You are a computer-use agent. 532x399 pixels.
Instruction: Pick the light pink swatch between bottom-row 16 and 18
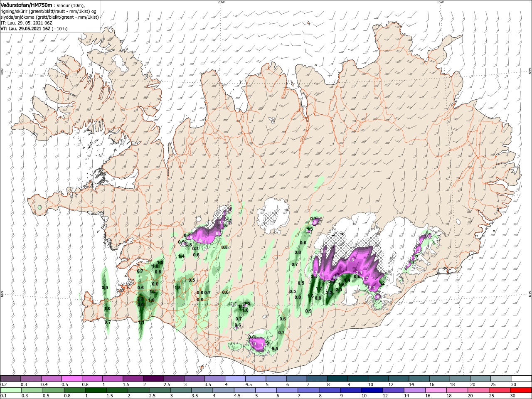pos(436,391)
